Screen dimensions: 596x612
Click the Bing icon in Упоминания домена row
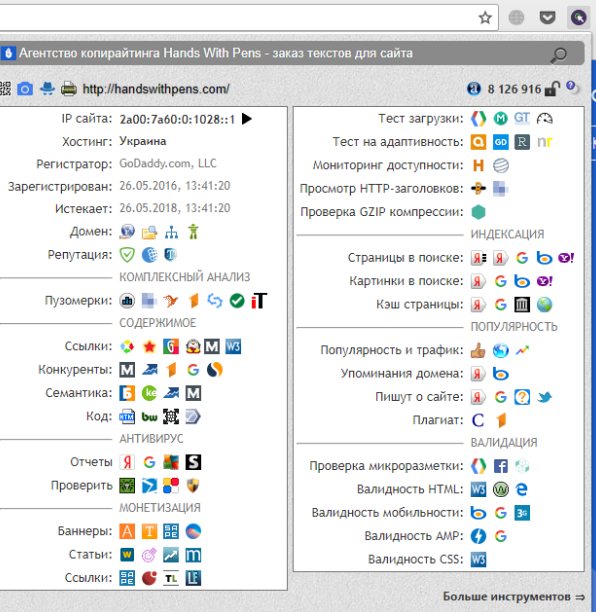500,374
